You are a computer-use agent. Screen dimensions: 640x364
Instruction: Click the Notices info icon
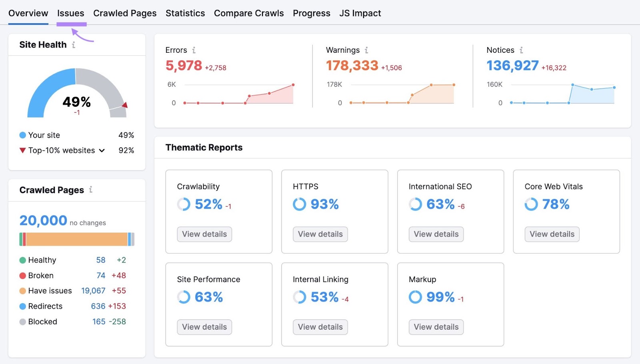point(522,50)
